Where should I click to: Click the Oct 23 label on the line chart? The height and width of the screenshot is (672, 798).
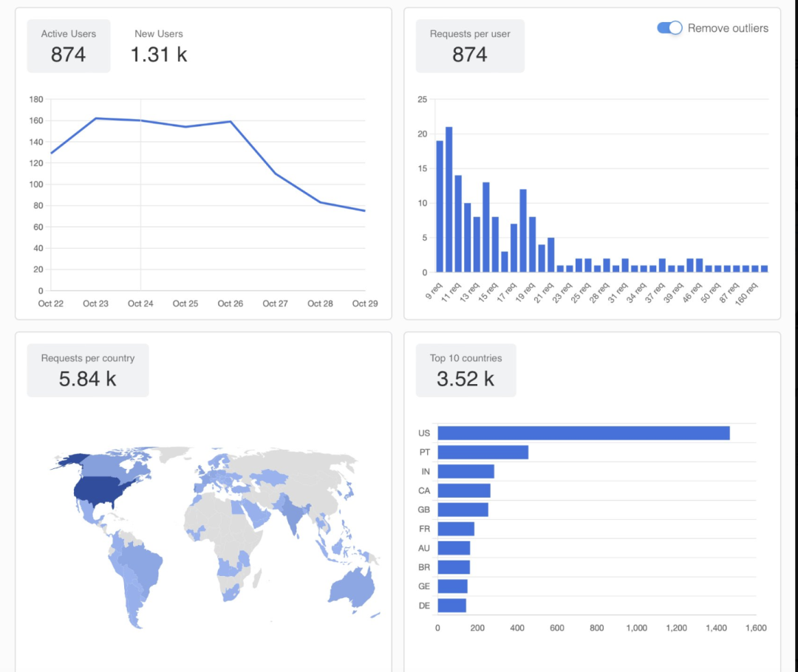[95, 304]
